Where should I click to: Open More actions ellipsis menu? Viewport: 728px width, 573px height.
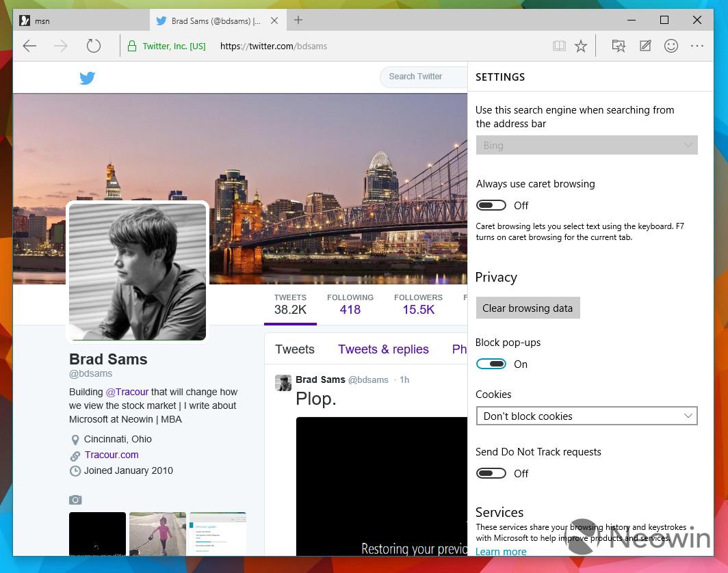697,46
